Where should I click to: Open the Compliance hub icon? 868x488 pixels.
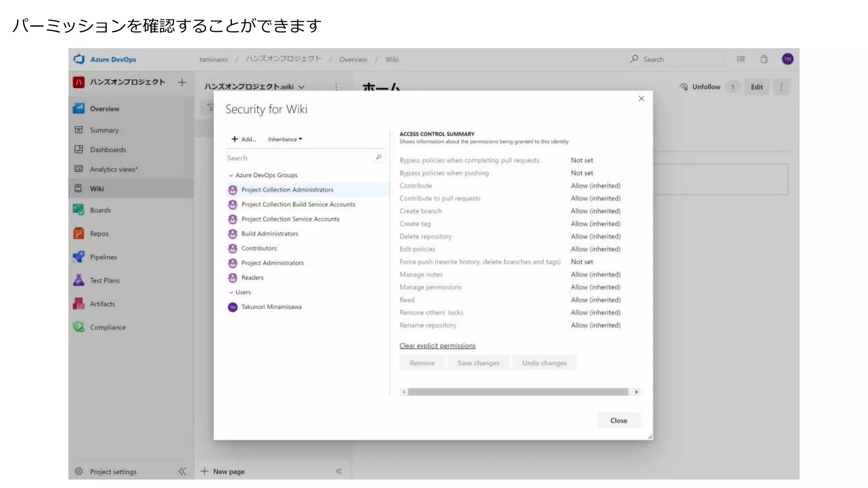point(79,327)
